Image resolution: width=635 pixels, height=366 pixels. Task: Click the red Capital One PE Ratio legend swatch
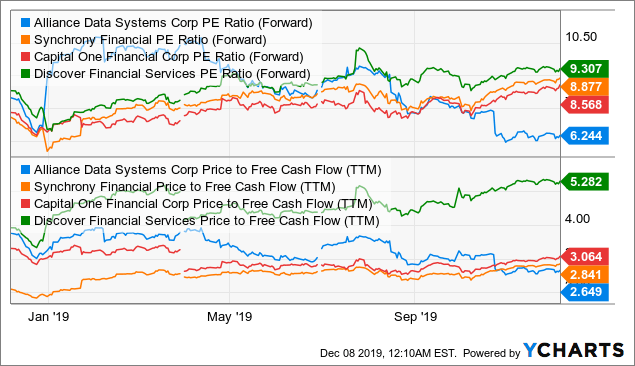point(26,57)
